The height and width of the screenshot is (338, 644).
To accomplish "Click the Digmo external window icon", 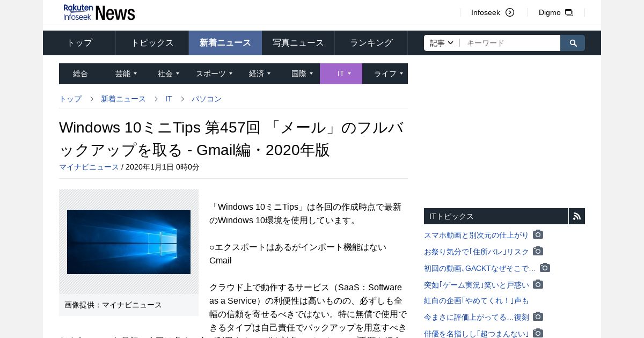I will (x=569, y=12).
